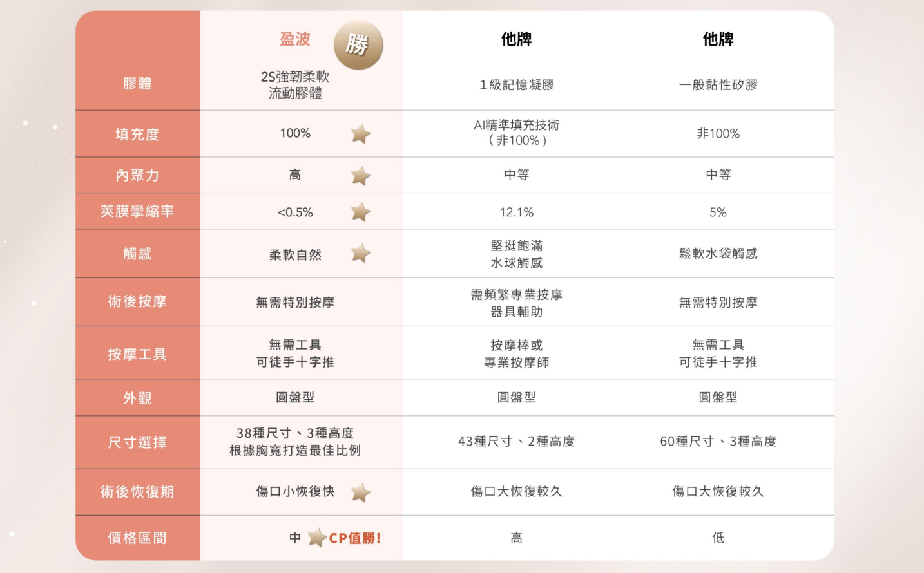This screenshot has height=573, width=924.
Task: Click the 尺寸選擇 row label
Action: [x=137, y=442]
